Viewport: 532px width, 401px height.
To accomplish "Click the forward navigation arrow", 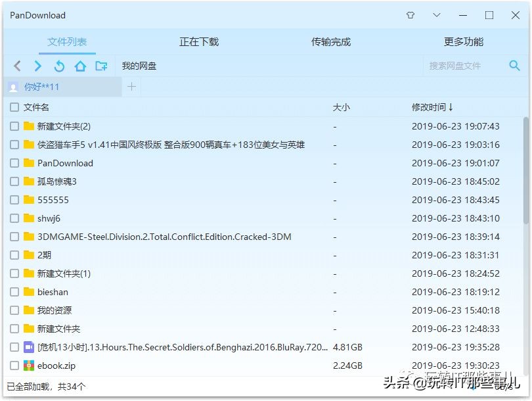I will 38,66.
